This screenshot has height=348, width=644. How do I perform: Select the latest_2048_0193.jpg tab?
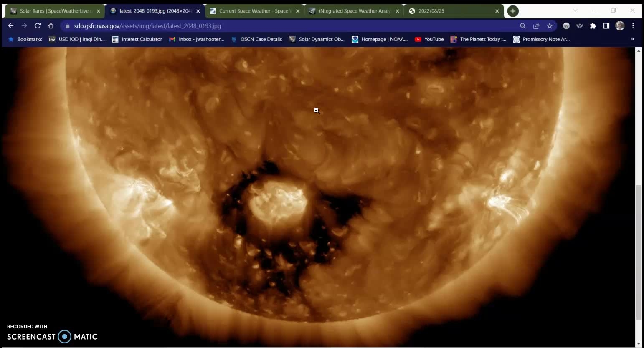[155, 11]
